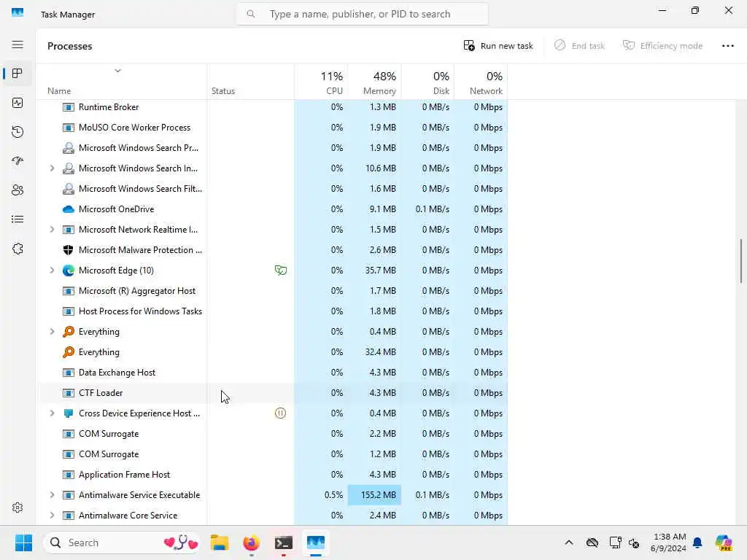Select the Processes page sidebar icon
This screenshot has width=747, height=560.
(18, 74)
